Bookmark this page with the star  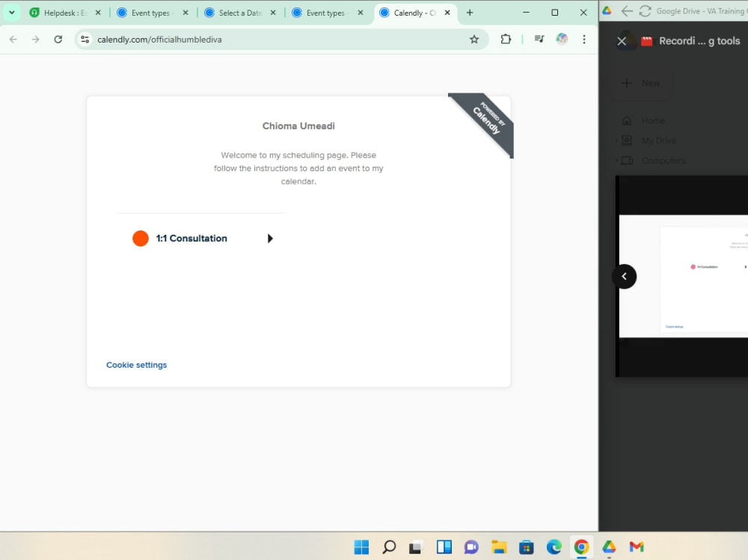point(474,40)
